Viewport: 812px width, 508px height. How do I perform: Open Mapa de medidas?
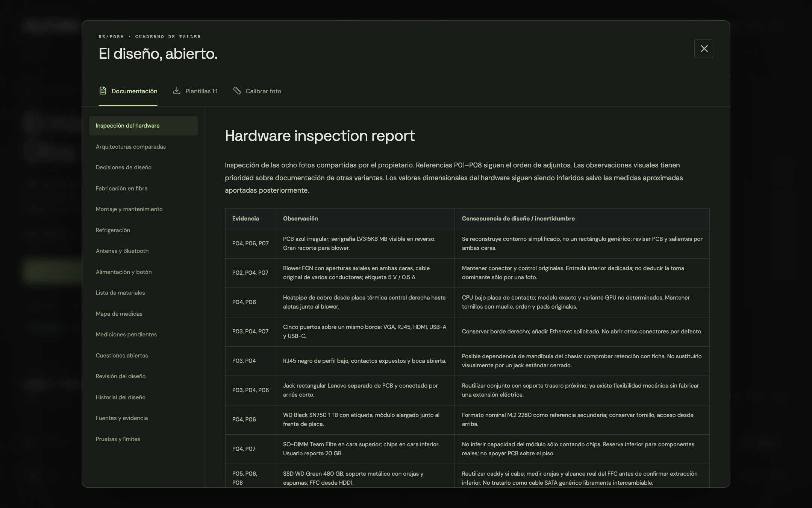[x=143, y=314]
